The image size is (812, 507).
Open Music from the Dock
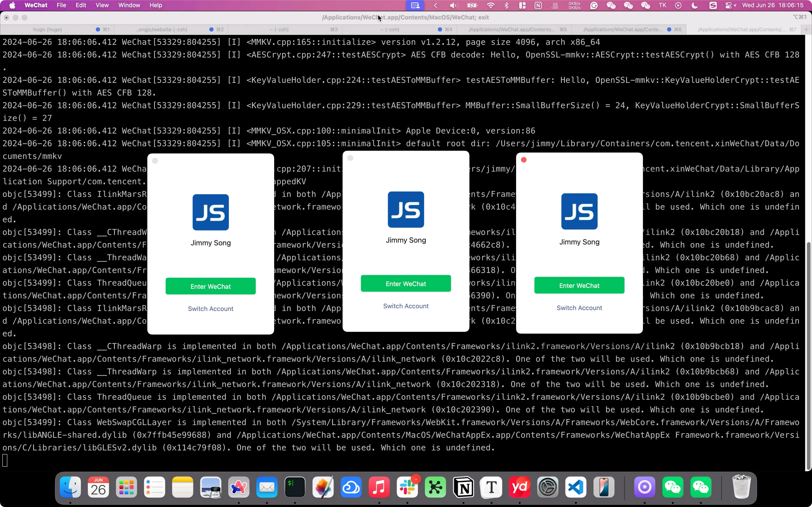379,487
